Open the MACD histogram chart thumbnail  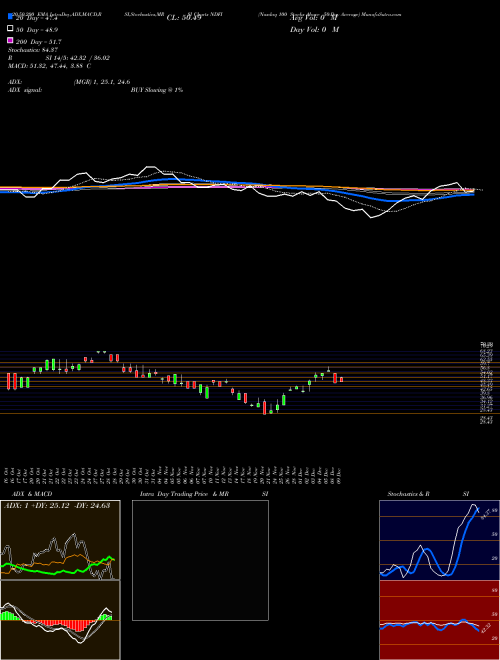tap(60, 620)
